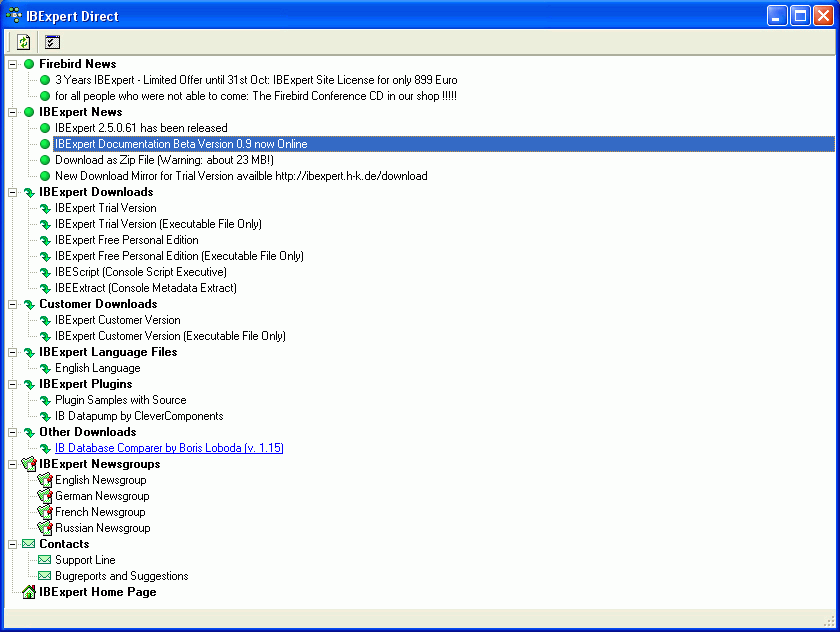Click download icon beside IBExpert Customer Version
The width and height of the screenshot is (840, 632).
(x=45, y=320)
